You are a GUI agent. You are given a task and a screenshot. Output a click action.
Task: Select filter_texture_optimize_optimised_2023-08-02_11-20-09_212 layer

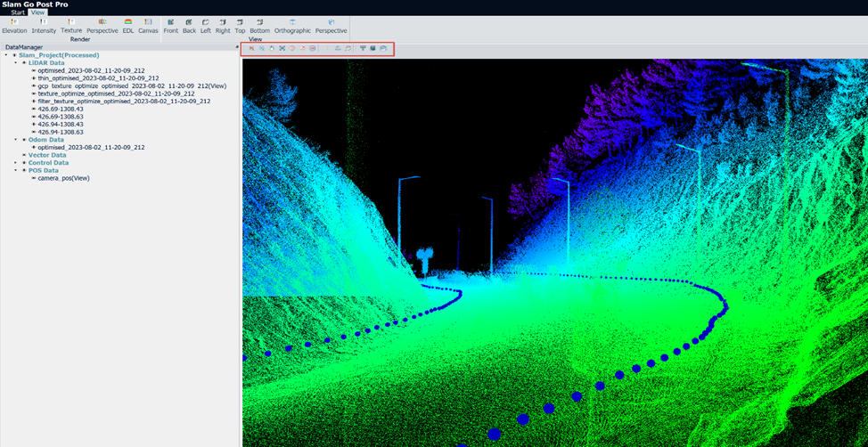click(124, 102)
